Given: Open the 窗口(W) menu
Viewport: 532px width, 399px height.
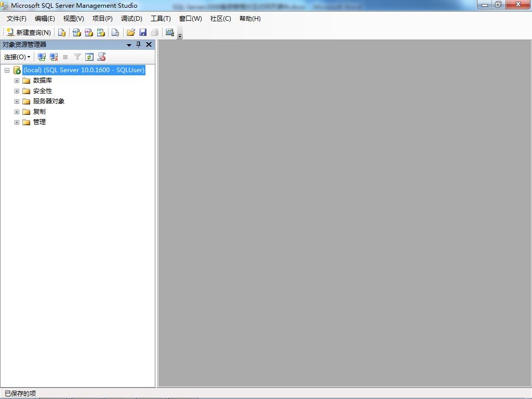Looking at the screenshot, I should pyautogui.click(x=190, y=19).
